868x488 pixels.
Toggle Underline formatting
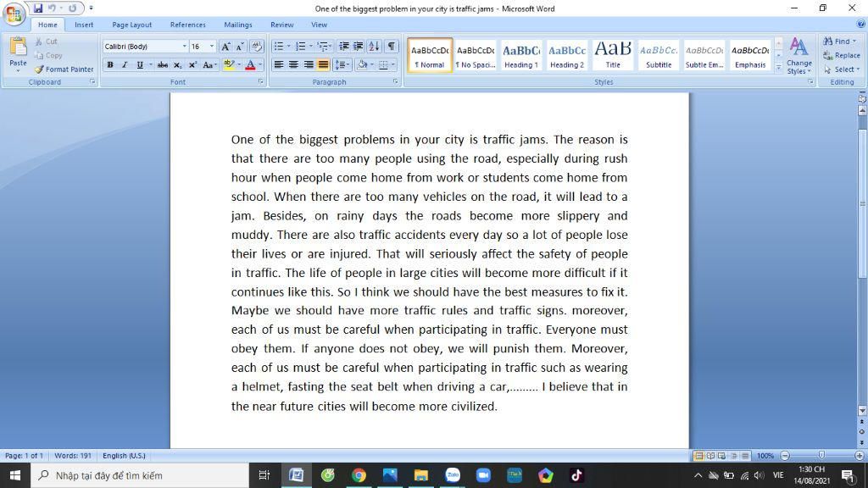tap(140, 65)
